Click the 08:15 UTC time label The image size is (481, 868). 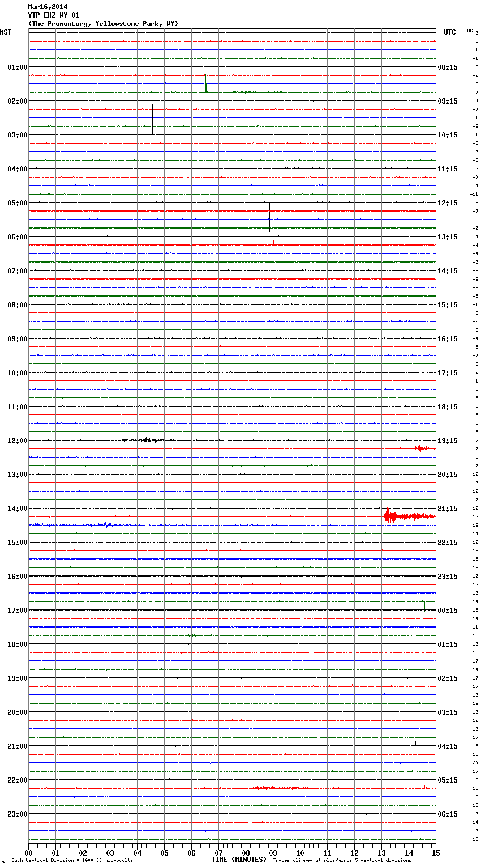click(x=448, y=67)
